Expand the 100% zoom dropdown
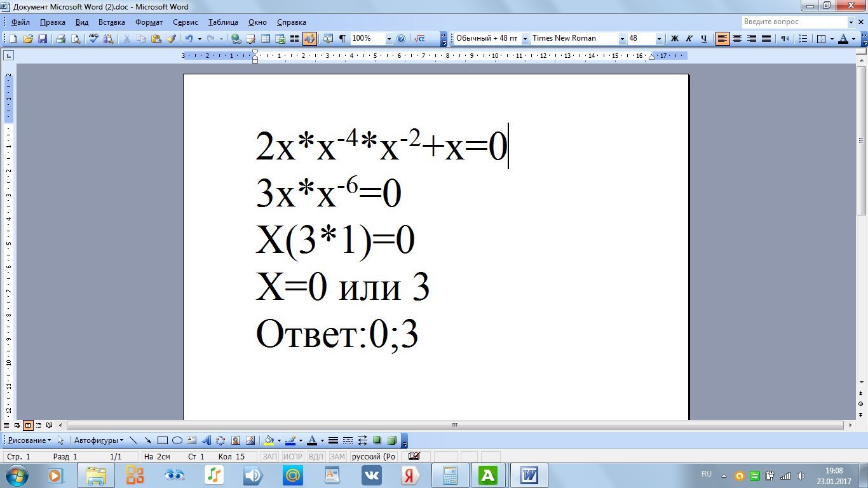868x488 pixels. (x=389, y=39)
